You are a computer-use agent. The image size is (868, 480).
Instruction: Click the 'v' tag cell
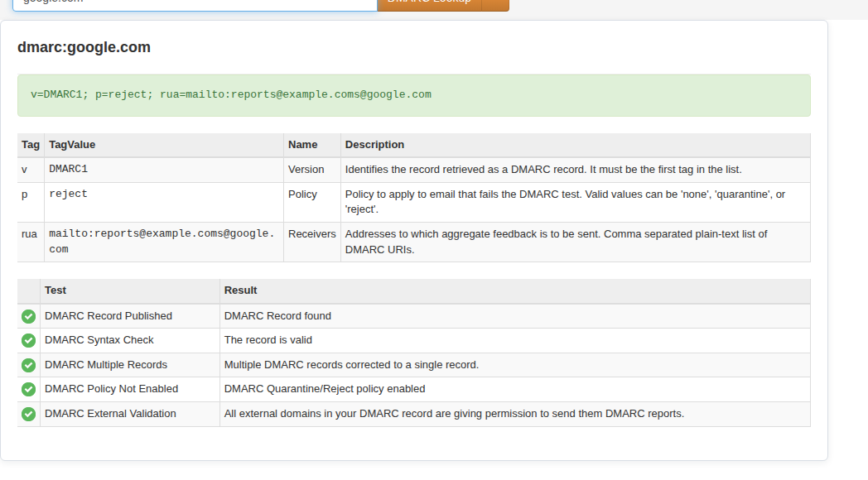pos(31,170)
